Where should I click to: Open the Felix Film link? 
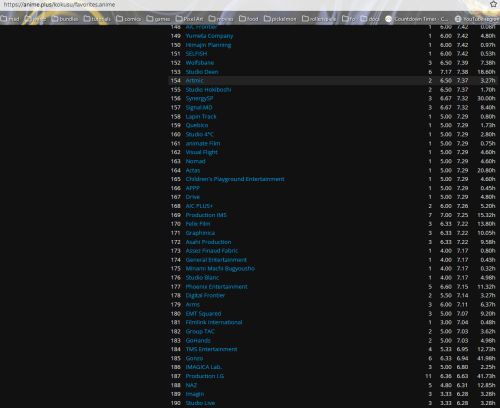198,224
